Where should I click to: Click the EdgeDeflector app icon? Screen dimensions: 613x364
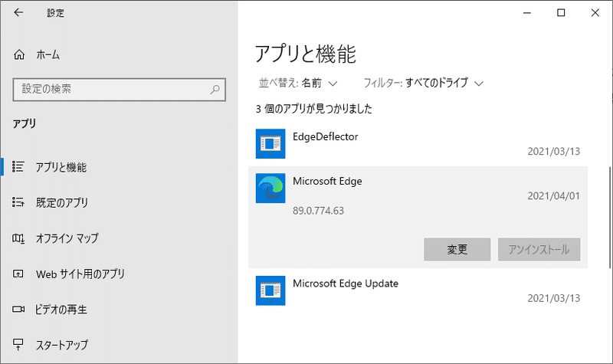270,143
